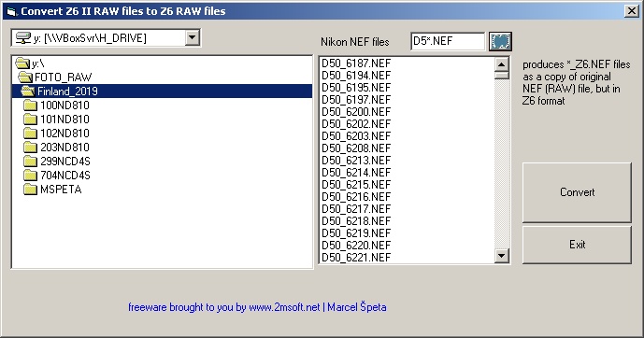
Task: Open the drive selection dropdown arrow
Action: (192, 37)
